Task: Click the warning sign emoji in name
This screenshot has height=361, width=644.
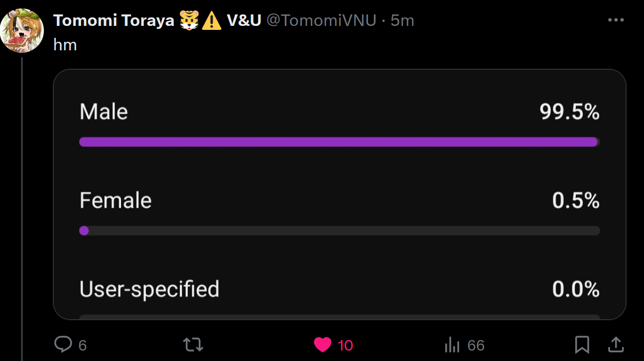Action: (x=212, y=20)
